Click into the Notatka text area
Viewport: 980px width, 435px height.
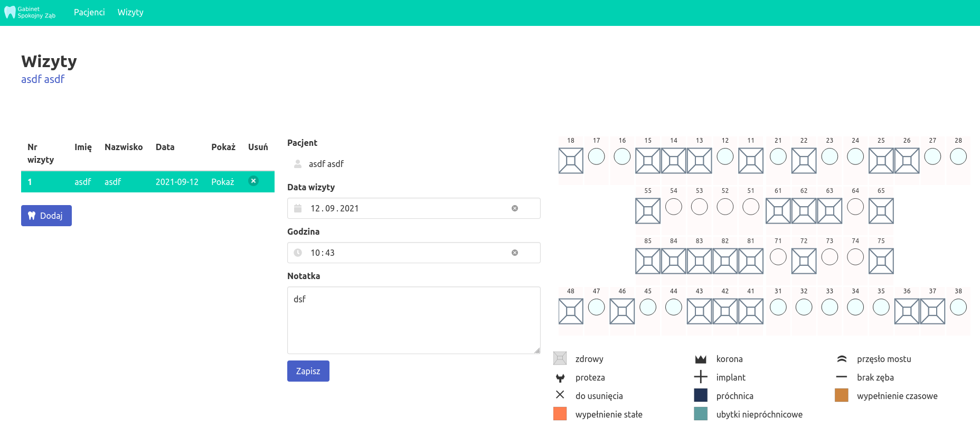[x=413, y=320]
